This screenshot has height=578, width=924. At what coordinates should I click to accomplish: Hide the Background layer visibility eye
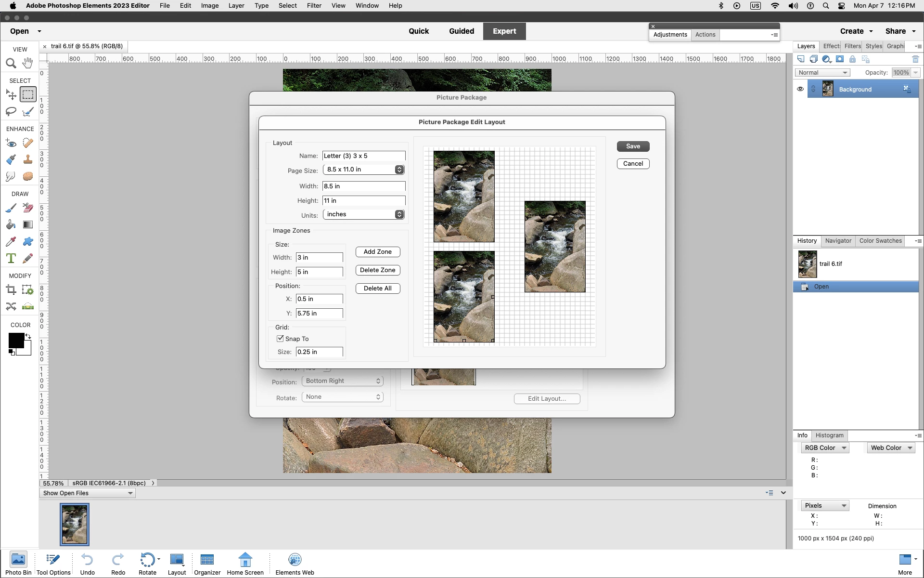click(x=800, y=89)
